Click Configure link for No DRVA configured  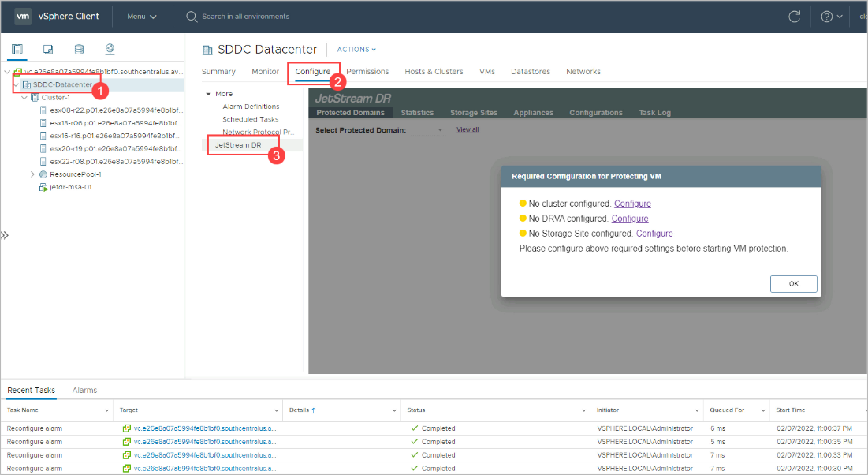[629, 219]
